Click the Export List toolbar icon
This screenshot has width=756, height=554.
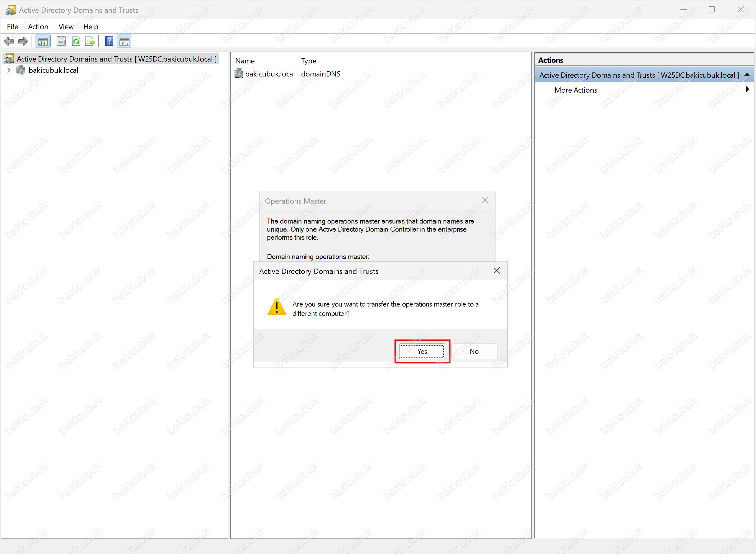[90, 42]
